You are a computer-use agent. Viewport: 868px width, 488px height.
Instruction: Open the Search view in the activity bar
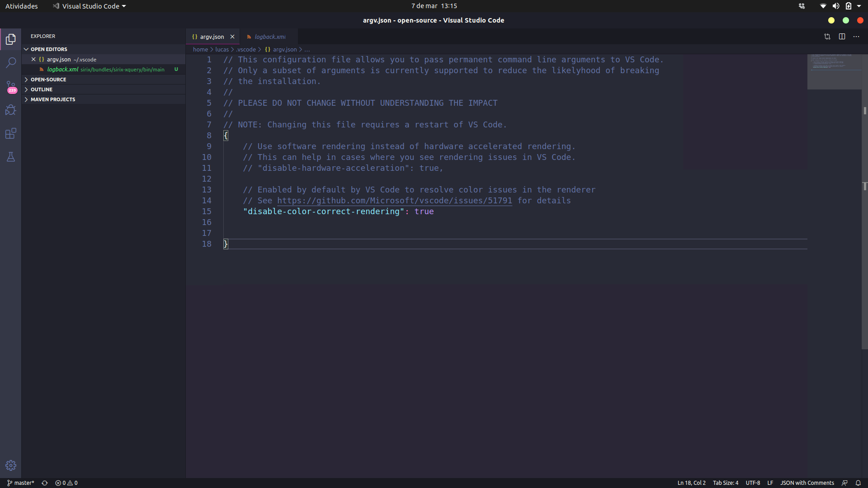pyautogui.click(x=11, y=63)
